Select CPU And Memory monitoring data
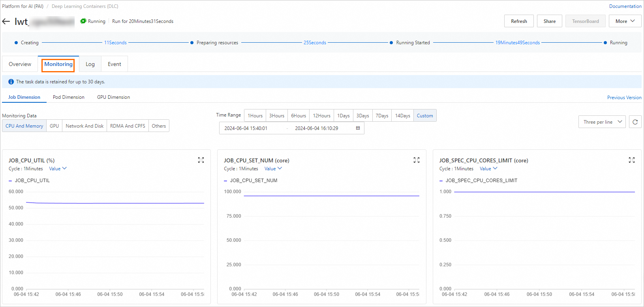 pos(24,126)
